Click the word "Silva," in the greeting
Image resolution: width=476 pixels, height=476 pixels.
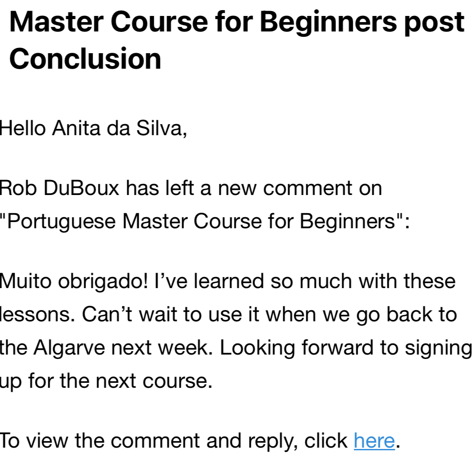pos(161,129)
